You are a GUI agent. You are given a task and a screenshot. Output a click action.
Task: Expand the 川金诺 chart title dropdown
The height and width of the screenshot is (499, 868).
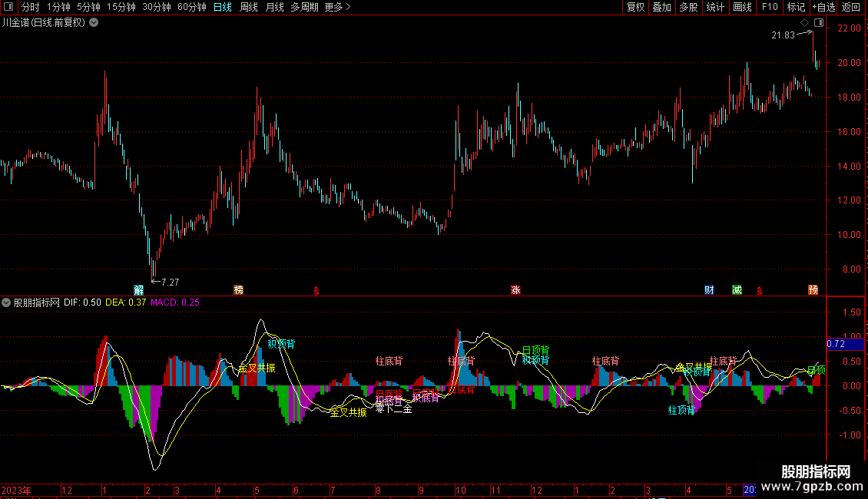pos(94,23)
